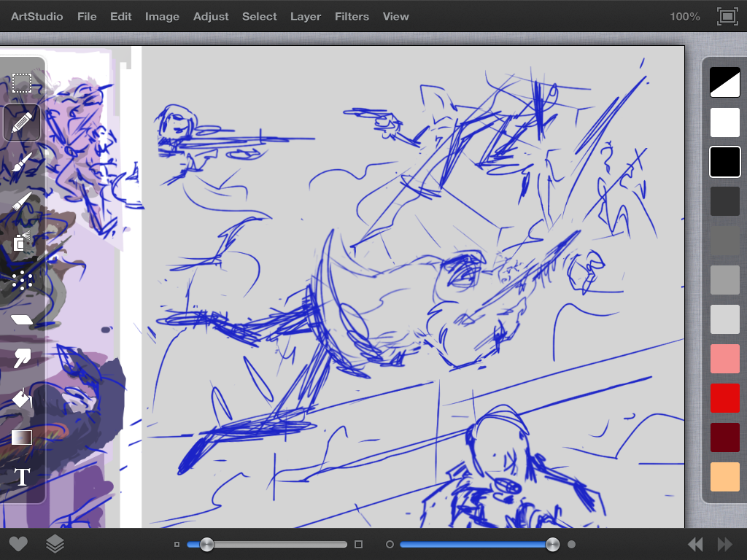Pick the dark maroon swatch

tap(724, 437)
